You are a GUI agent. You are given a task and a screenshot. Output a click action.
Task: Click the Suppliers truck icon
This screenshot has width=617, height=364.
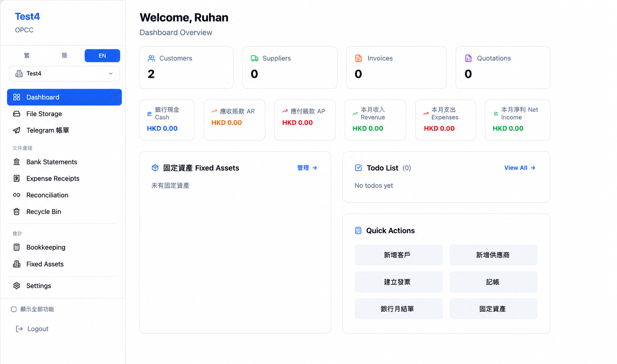tap(254, 58)
